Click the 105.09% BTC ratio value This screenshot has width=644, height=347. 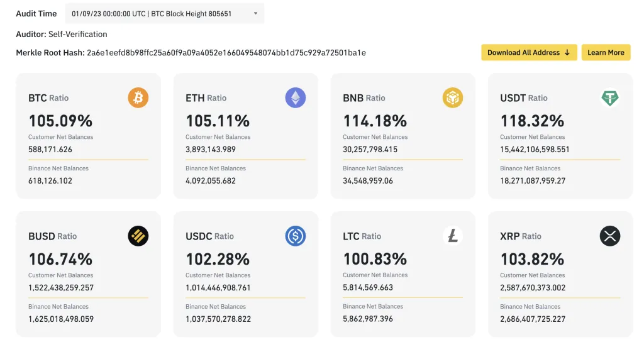click(60, 121)
